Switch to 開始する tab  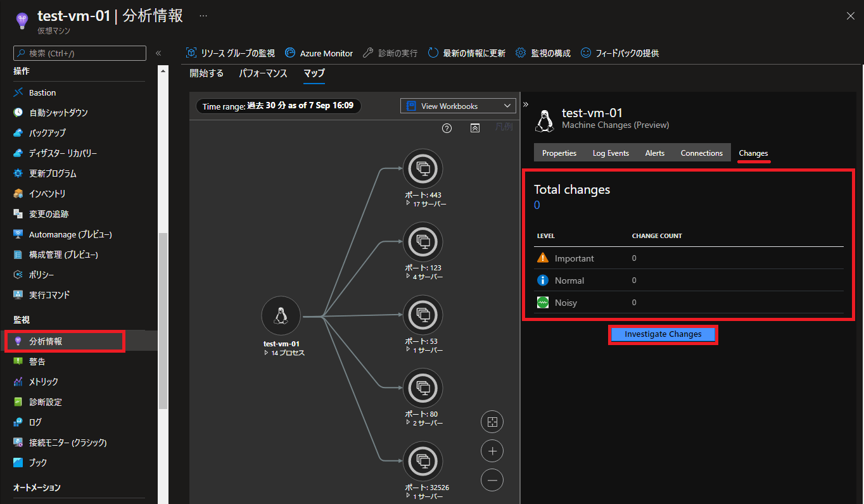pos(206,73)
